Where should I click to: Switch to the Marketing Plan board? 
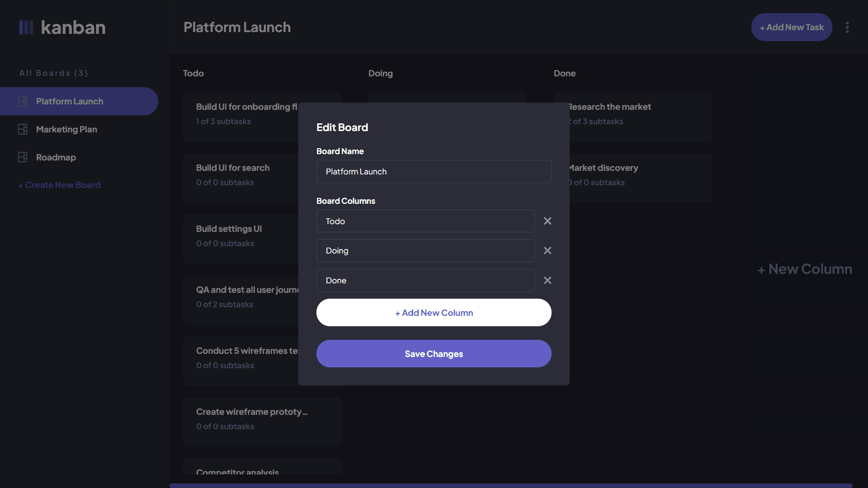[x=66, y=129]
